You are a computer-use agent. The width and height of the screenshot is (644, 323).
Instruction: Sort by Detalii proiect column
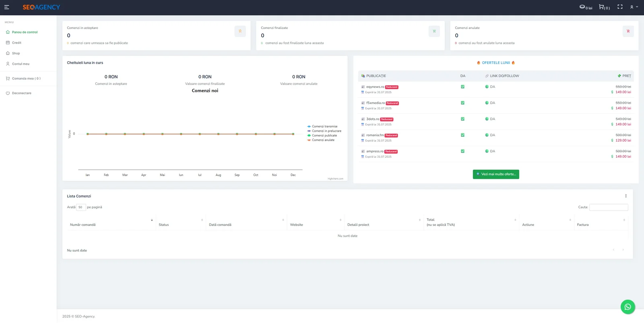(x=384, y=222)
